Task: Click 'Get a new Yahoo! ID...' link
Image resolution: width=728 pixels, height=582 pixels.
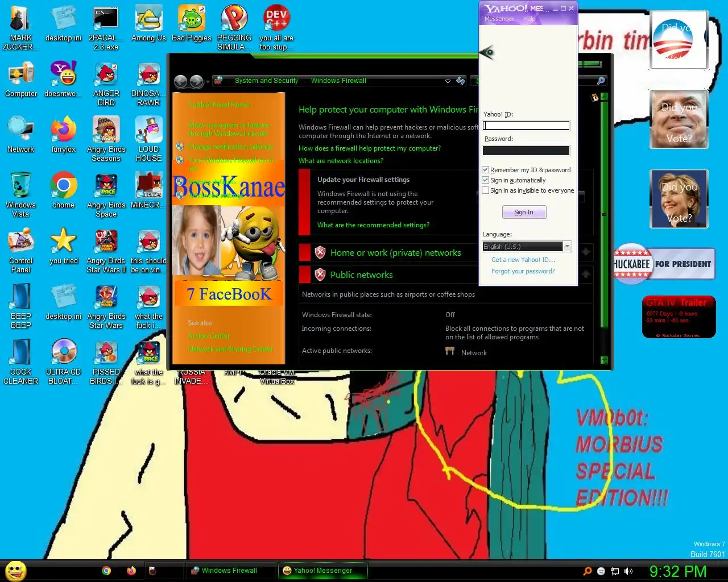Action: (x=523, y=260)
